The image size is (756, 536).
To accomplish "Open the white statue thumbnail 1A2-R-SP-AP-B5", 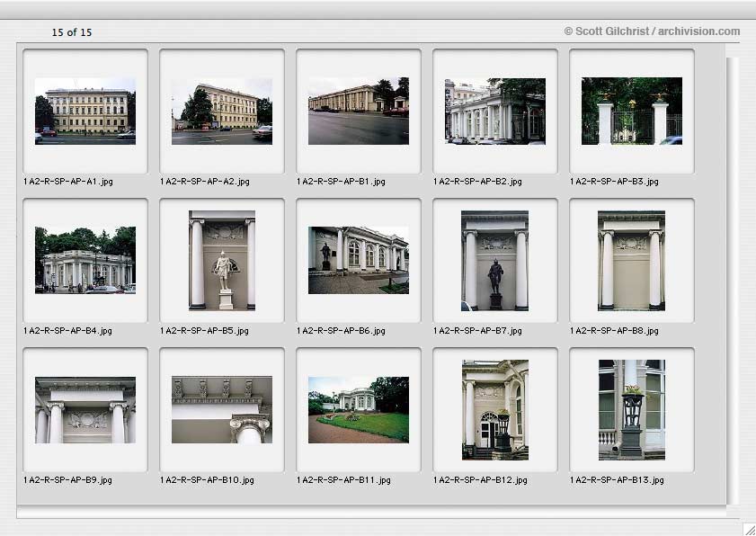I will tap(222, 261).
